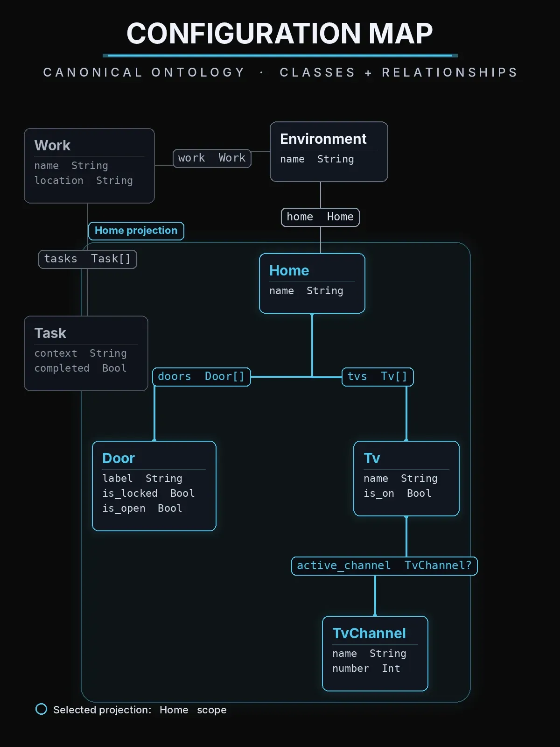Click 'name String' attribute in Environment
The height and width of the screenshot is (747, 560).
317,159
